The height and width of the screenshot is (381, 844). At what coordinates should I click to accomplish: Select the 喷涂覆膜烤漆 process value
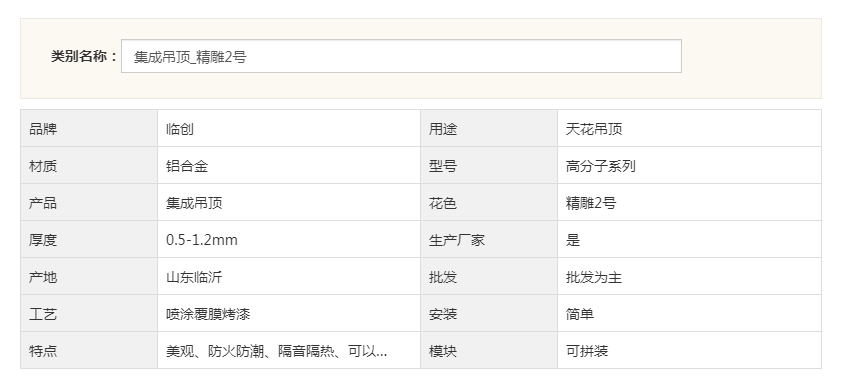[x=208, y=314]
